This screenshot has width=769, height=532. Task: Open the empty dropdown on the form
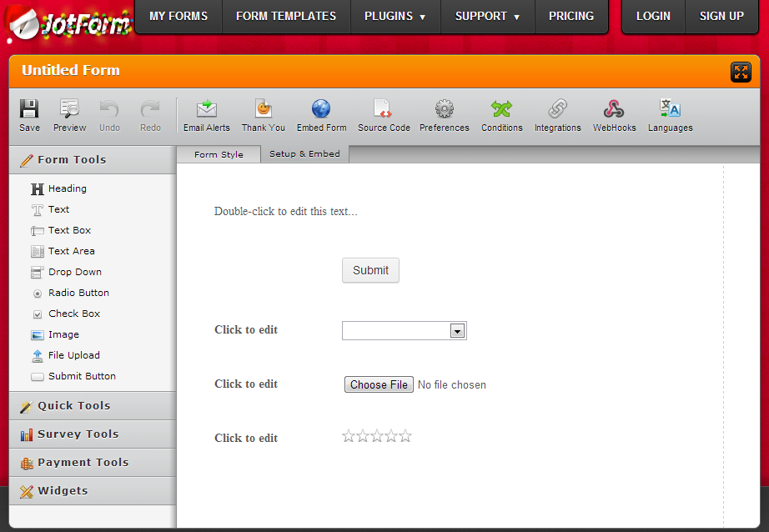[x=405, y=331]
